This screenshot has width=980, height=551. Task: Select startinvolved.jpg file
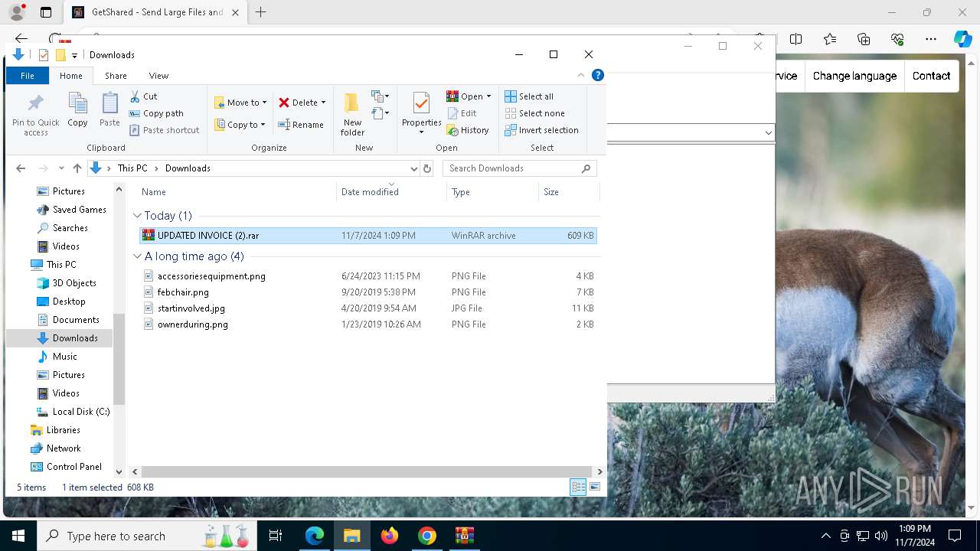[367, 308]
